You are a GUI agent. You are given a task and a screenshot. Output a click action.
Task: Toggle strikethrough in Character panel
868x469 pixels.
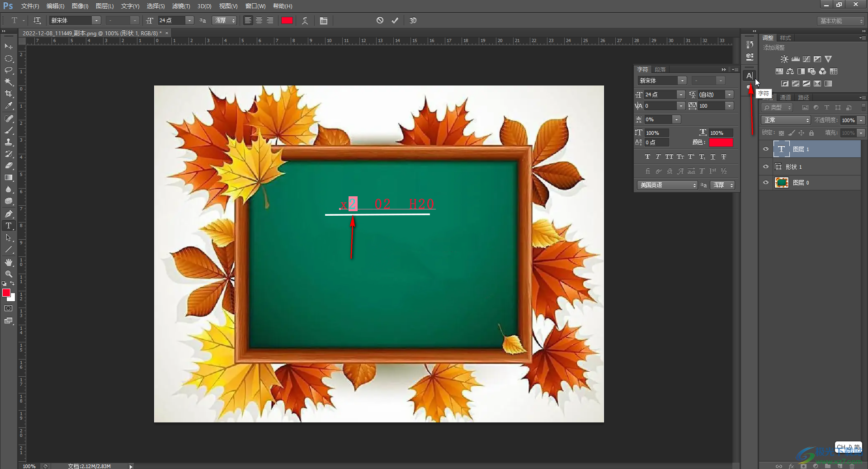(x=724, y=157)
